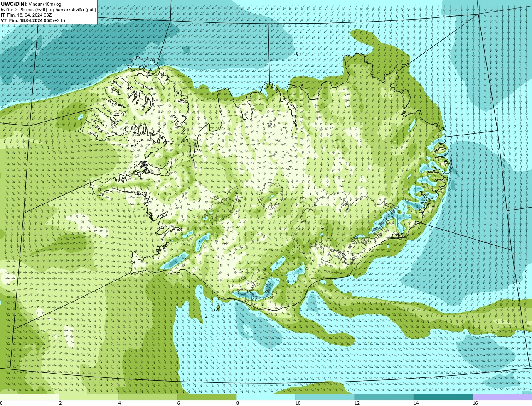The image size is (532, 406).
Task: Click the legend scale number '8'
Action: 237,403
